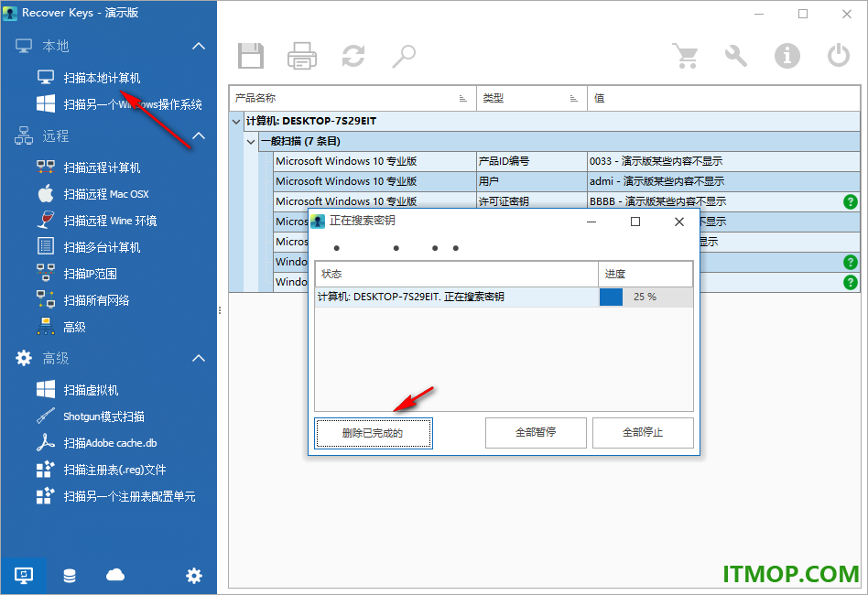Select 扫描本地计算机 in the sidebar
The image size is (868, 595).
102,78
